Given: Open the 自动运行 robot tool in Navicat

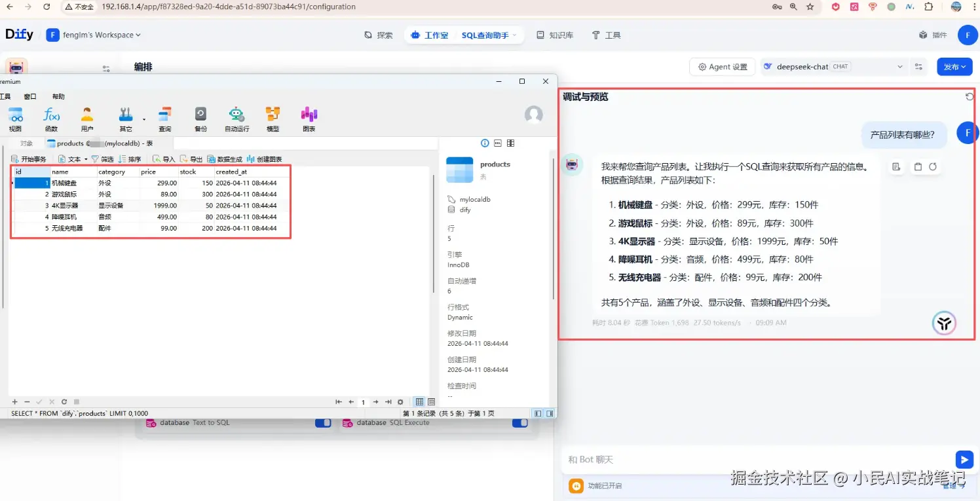Looking at the screenshot, I should tap(236, 120).
